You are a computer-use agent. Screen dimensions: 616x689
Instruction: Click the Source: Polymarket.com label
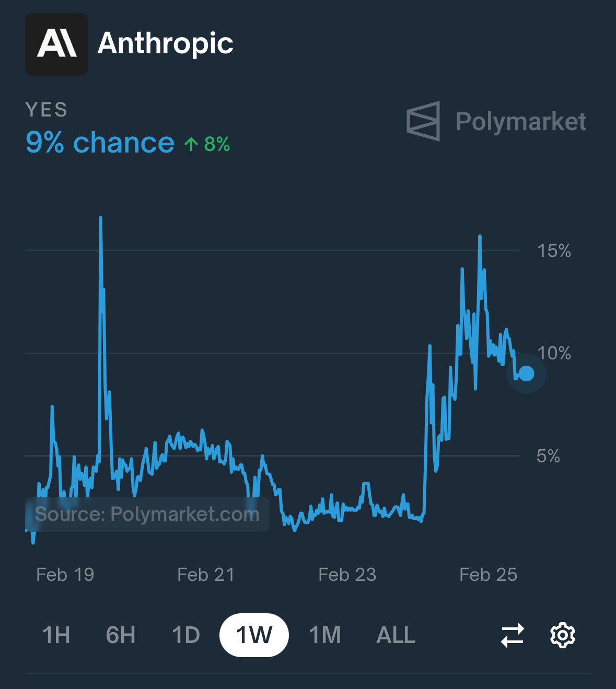click(147, 515)
